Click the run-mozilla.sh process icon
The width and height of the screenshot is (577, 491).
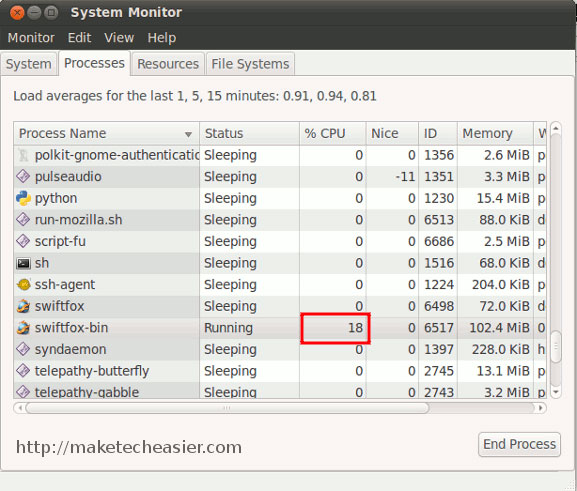[23, 220]
